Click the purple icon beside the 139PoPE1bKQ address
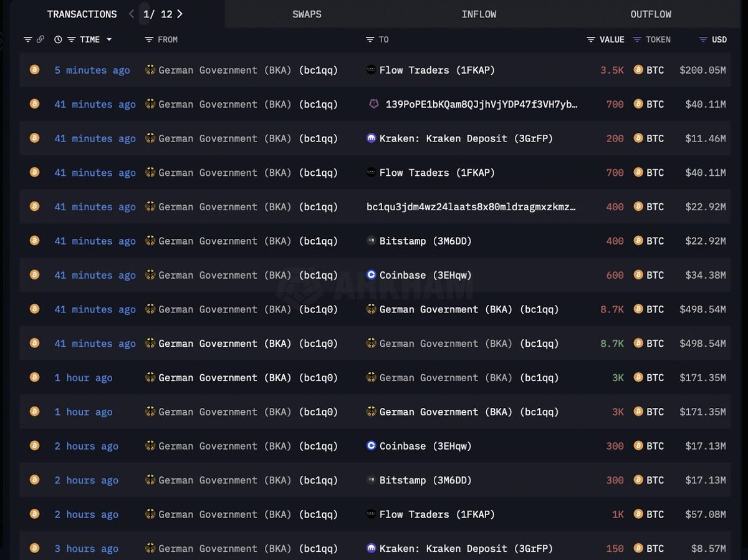 [x=373, y=104]
